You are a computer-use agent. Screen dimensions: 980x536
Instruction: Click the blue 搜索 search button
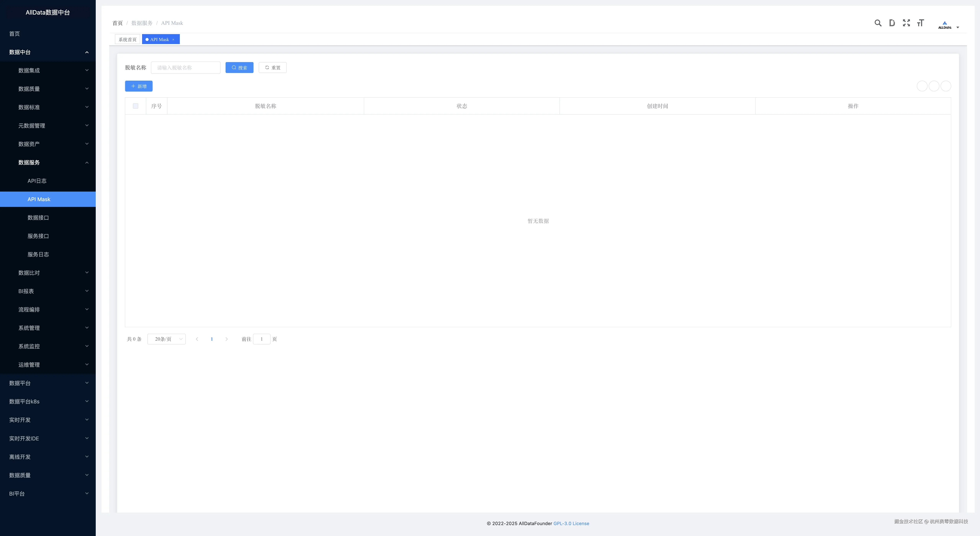pos(239,68)
